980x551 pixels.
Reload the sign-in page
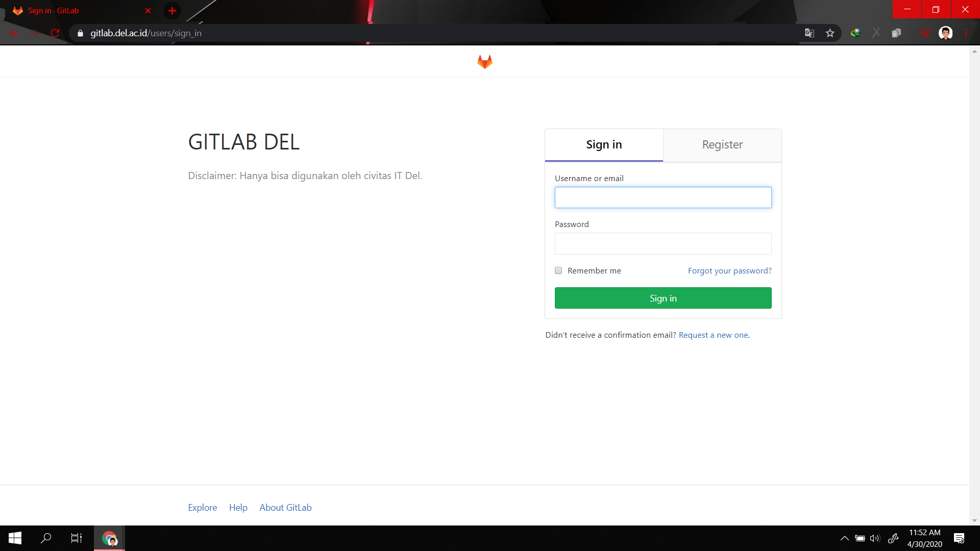point(55,33)
